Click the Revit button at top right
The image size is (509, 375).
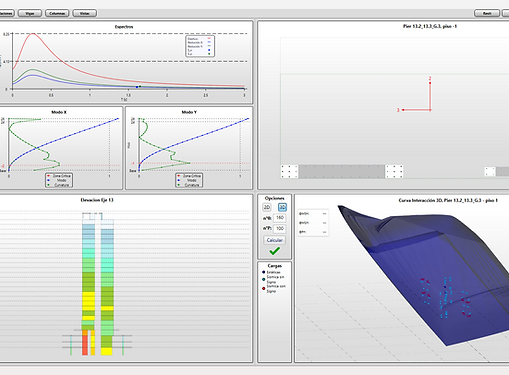(x=487, y=13)
